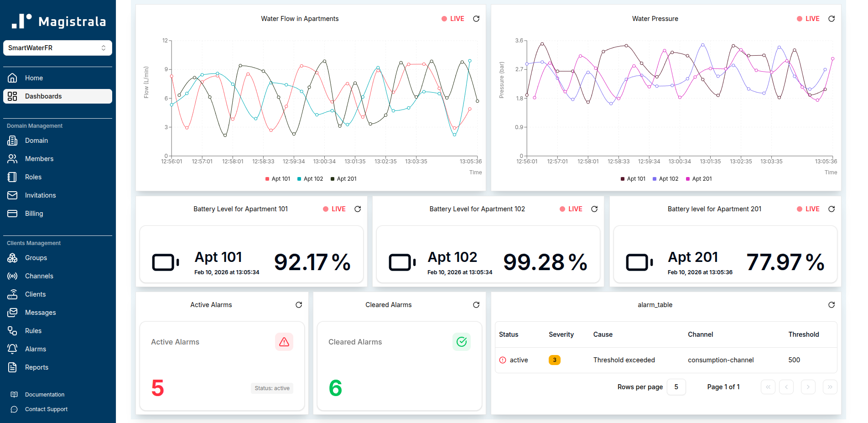Open the Documentation link
Viewport: 868px width, 423px height.
pos(44,394)
